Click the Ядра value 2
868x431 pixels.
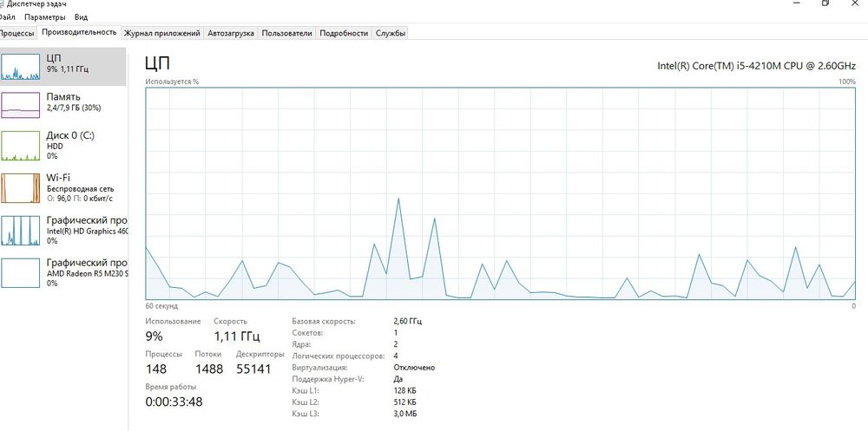point(395,344)
